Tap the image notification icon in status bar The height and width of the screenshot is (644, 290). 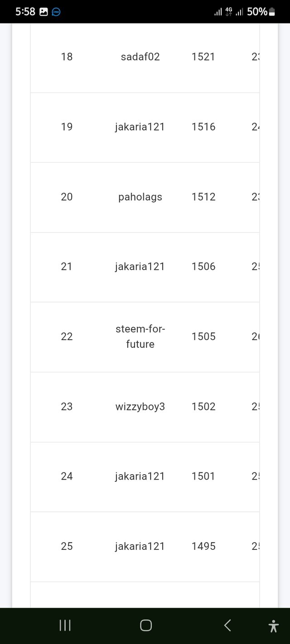(x=43, y=12)
